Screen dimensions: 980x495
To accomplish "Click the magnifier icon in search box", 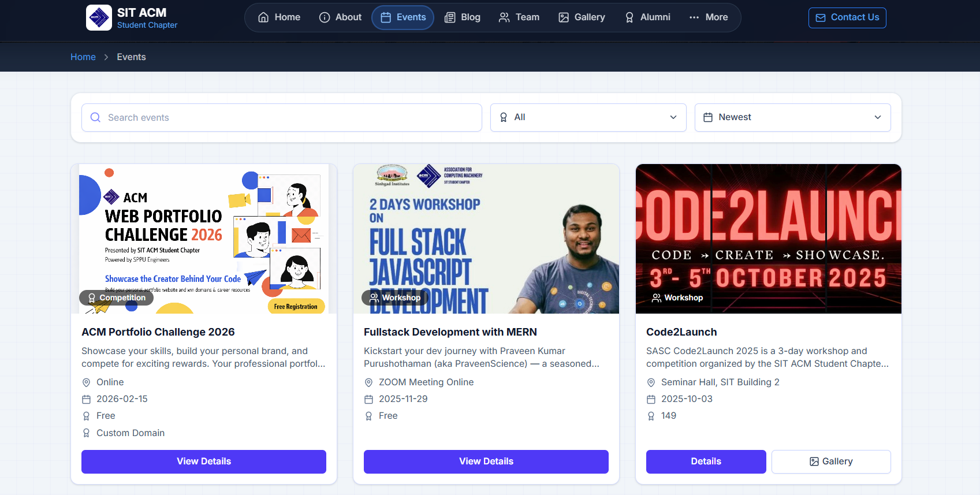I will 95,117.
